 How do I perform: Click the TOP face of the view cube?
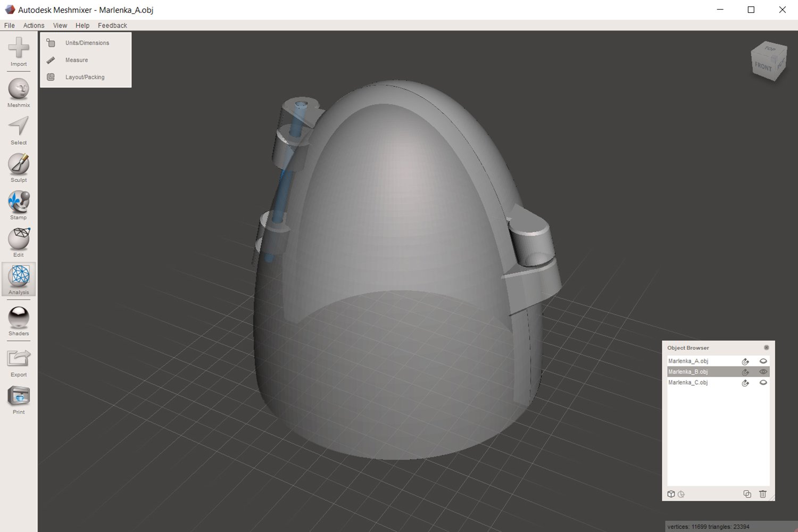pyautogui.click(x=770, y=49)
